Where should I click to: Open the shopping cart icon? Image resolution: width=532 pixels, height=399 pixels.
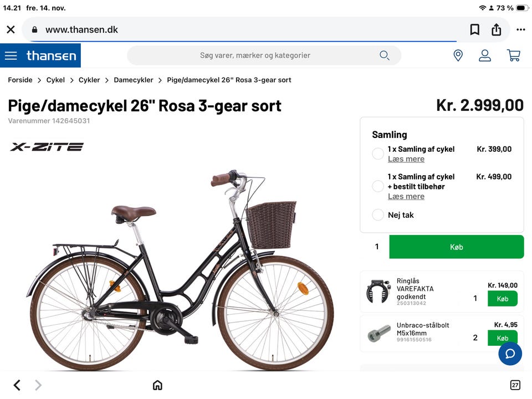[513, 55]
